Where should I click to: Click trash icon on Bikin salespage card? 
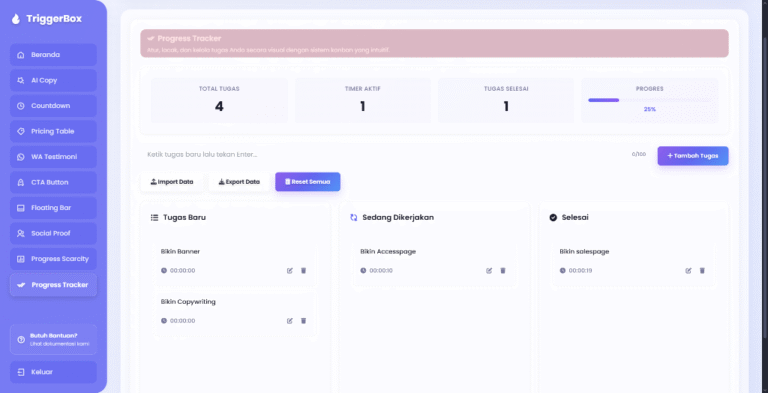click(x=702, y=270)
